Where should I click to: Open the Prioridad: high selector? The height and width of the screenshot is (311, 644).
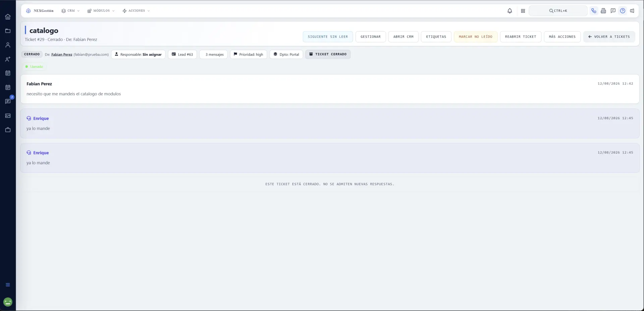pos(249,54)
